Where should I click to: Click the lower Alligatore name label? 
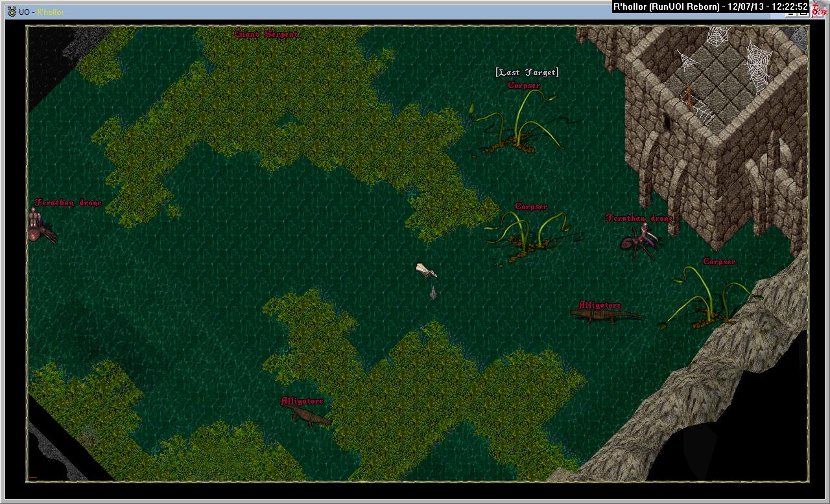click(302, 401)
